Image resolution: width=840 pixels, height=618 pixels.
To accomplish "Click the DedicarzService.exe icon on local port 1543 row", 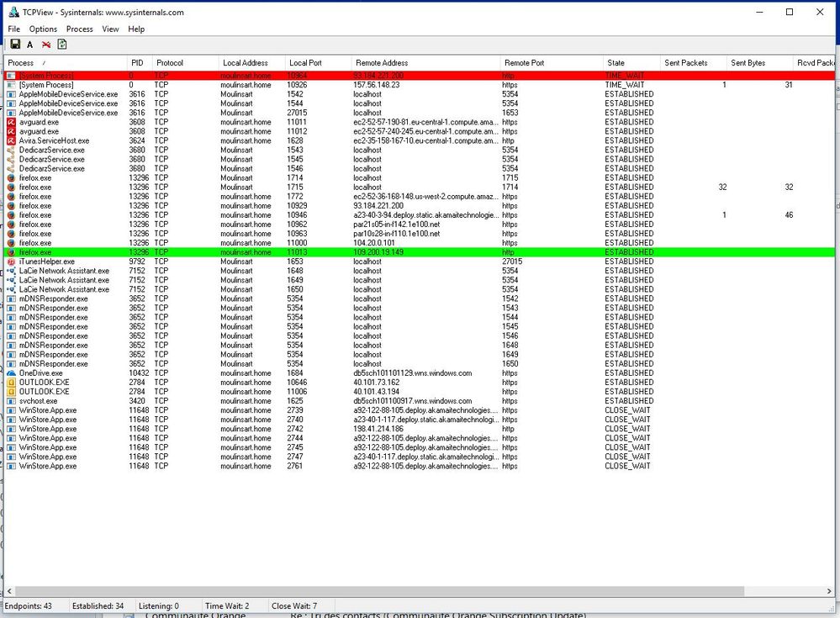I will pos(11,150).
